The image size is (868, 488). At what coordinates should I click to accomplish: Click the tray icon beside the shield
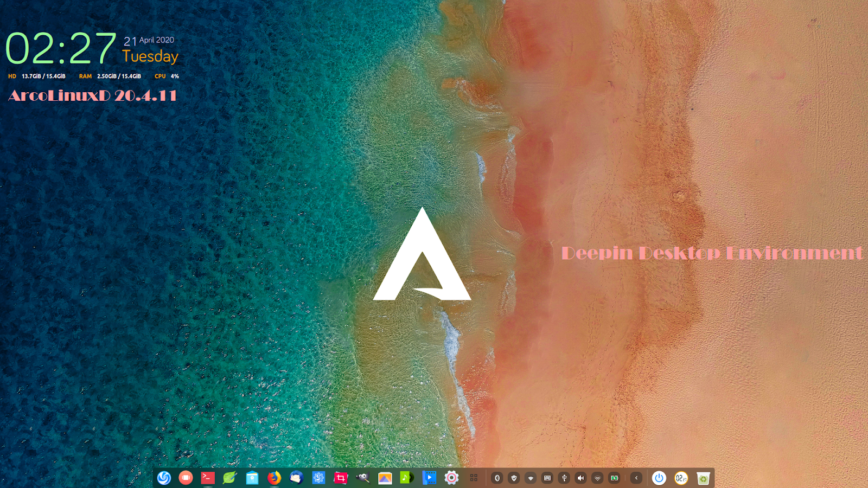point(531,478)
